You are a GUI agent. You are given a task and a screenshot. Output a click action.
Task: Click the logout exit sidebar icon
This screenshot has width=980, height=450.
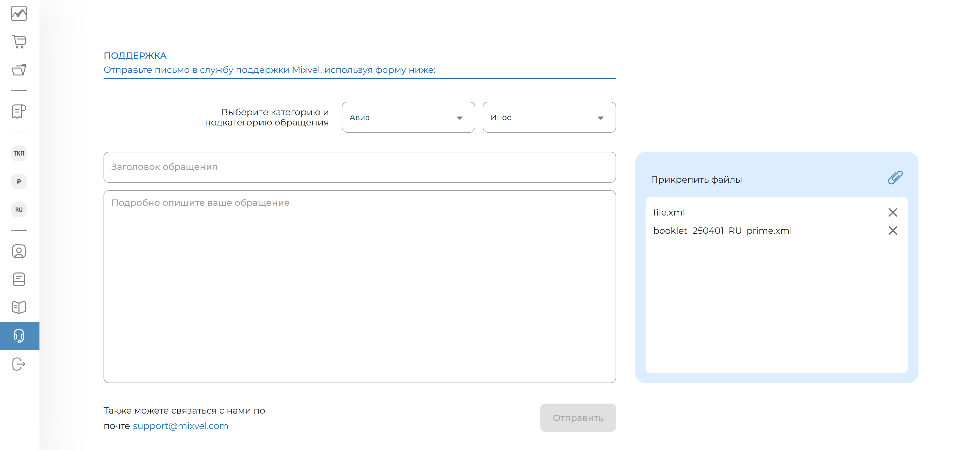(x=19, y=364)
